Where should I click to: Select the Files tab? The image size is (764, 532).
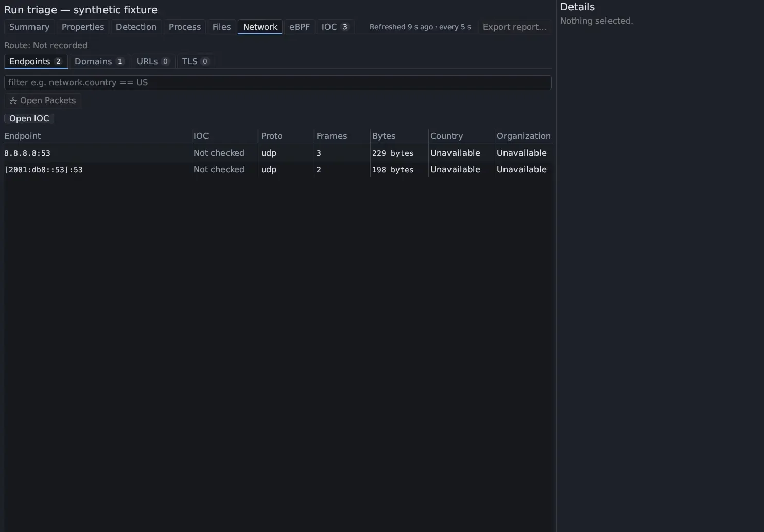[x=221, y=27]
